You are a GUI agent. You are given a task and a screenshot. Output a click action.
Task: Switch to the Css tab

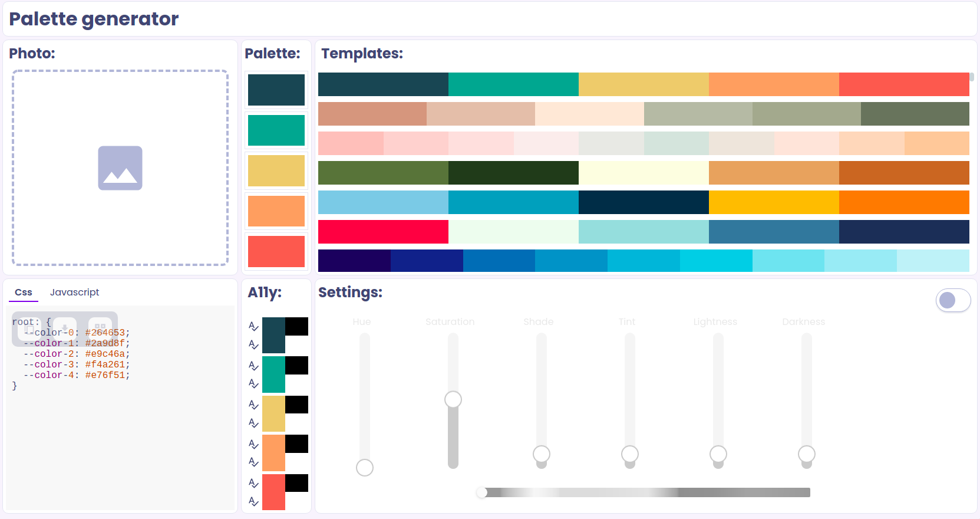pos(23,292)
